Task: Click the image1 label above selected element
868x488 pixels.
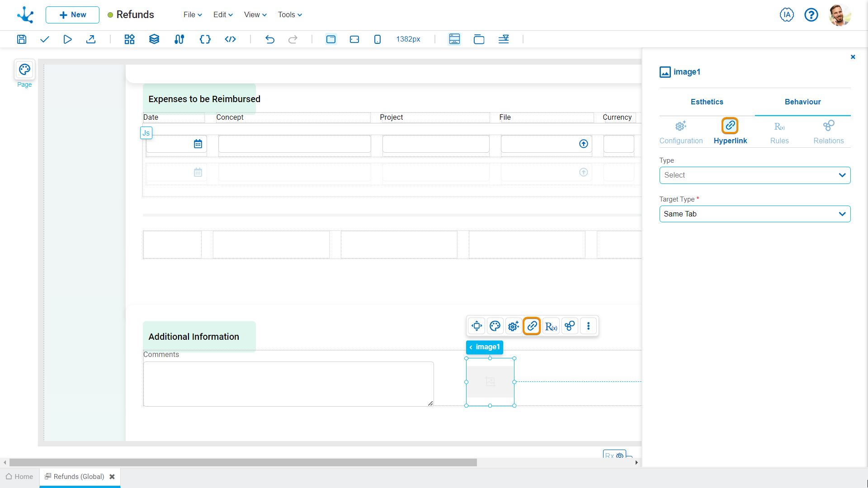Action: tap(485, 347)
